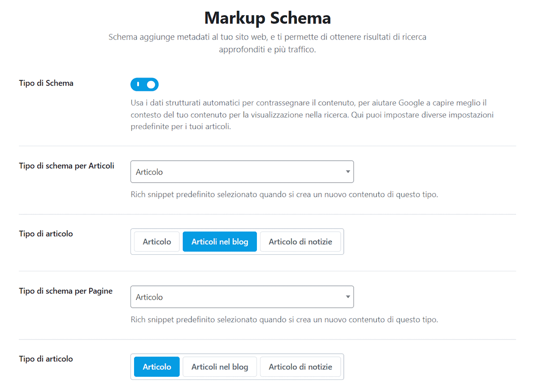Select Articolo di notizie in the bottom group
This screenshot has width=538, height=392.
(300, 366)
